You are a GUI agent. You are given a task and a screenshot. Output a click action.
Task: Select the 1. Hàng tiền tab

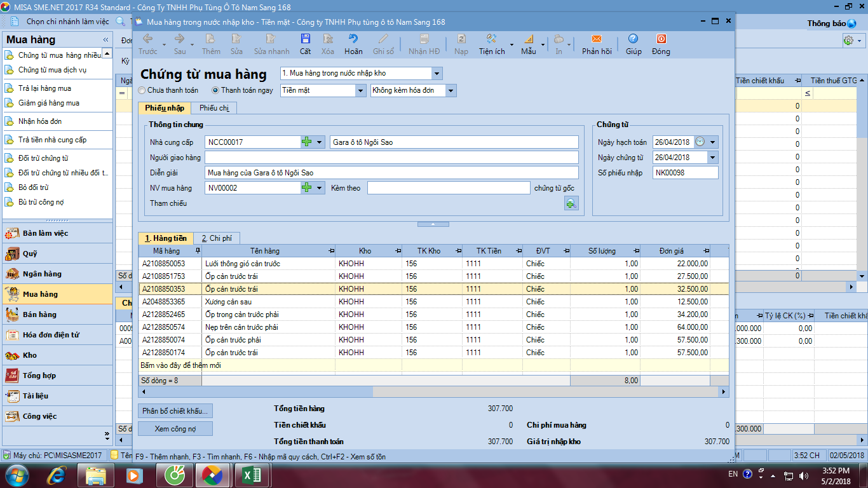[166, 238]
